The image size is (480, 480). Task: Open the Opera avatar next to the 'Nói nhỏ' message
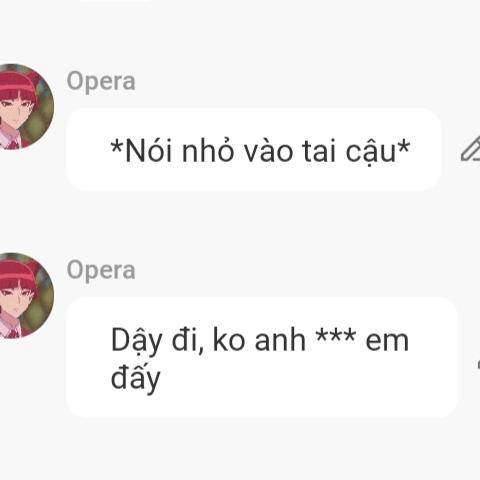tap(23, 107)
